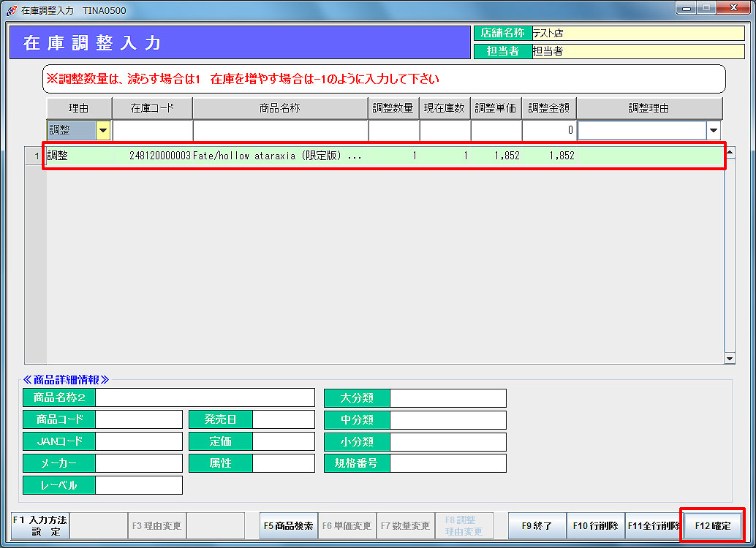Click the 調整数量 input field

tap(393, 131)
